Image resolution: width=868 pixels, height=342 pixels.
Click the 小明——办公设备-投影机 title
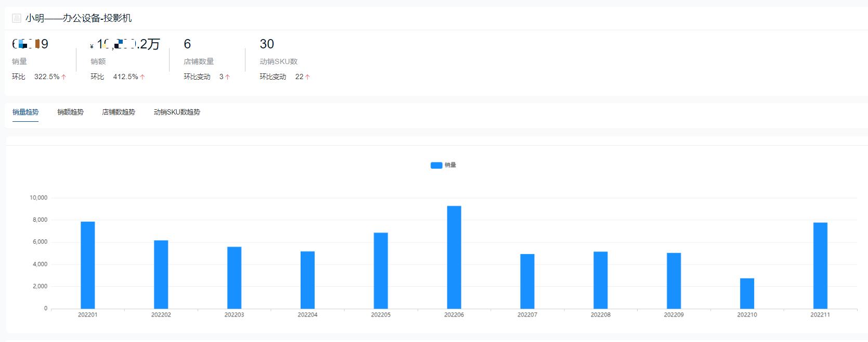tap(79, 18)
